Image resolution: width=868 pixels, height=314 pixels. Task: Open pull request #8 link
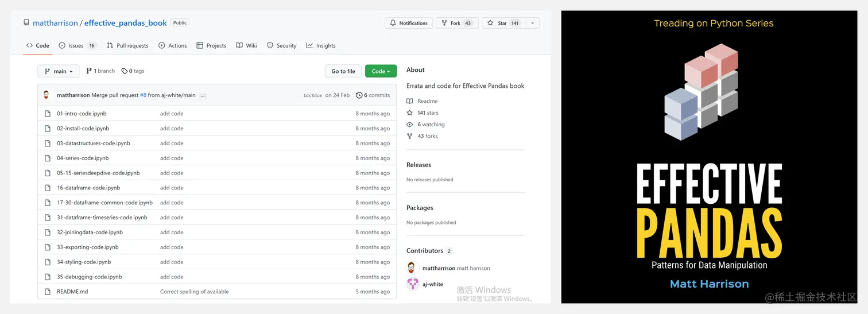143,95
